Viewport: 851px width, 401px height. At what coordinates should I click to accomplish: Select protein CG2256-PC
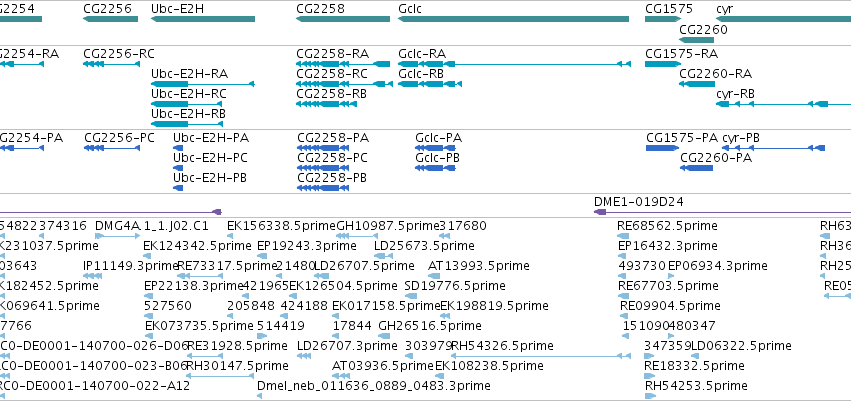click(112, 148)
